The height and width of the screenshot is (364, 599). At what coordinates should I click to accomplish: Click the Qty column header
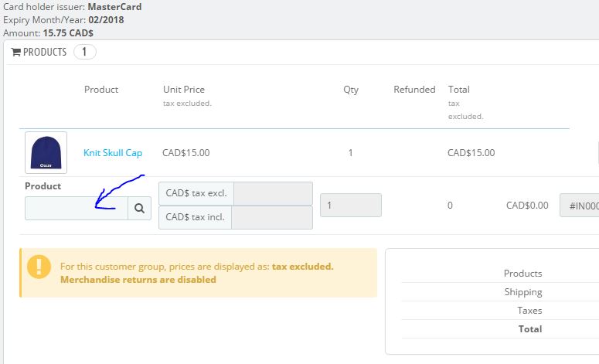(351, 90)
